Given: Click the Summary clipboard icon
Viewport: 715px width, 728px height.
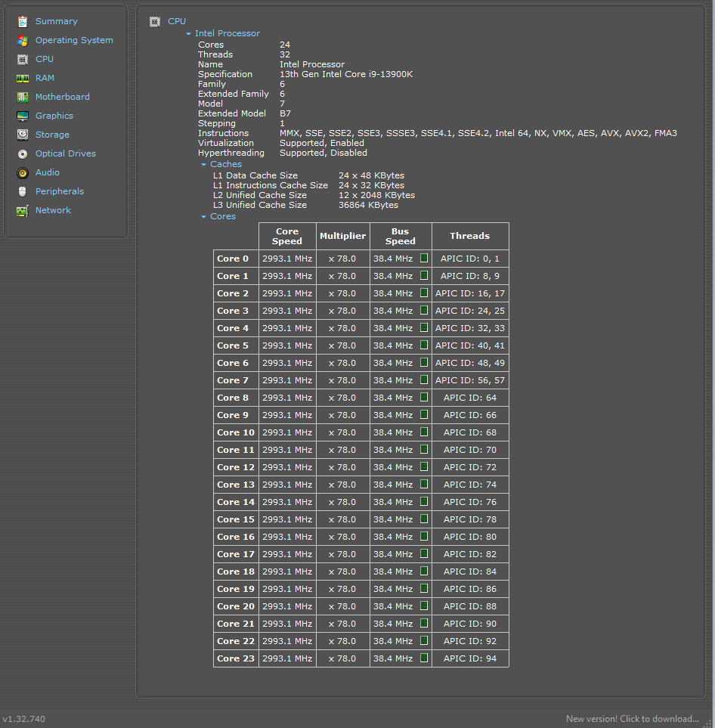Looking at the screenshot, I should click(x=22, y=21).
